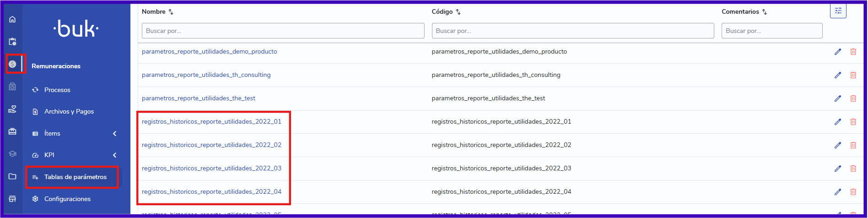Sort the table by Nombre column
This screenshot has height=218, width=868.
(x=171, y=12)
